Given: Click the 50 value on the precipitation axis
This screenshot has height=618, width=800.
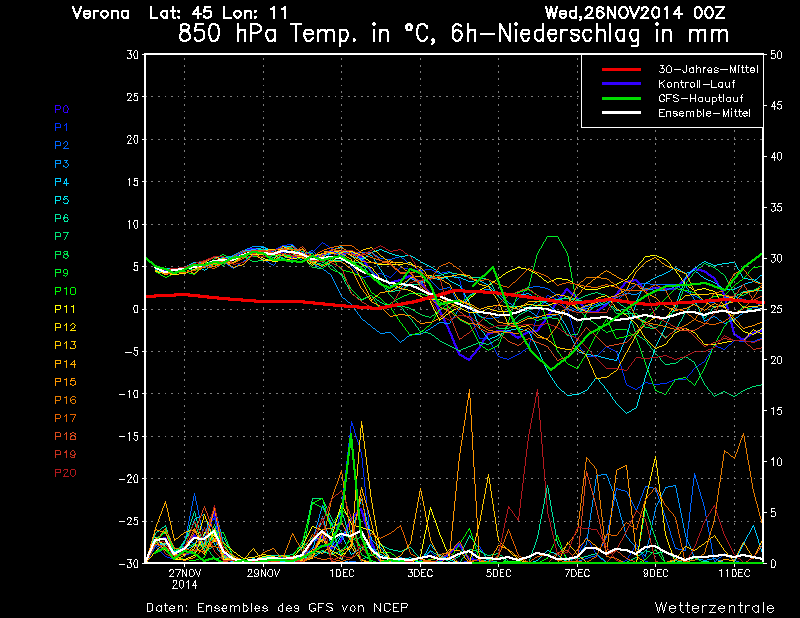Looking at the screenshot, I should [776, 55].
